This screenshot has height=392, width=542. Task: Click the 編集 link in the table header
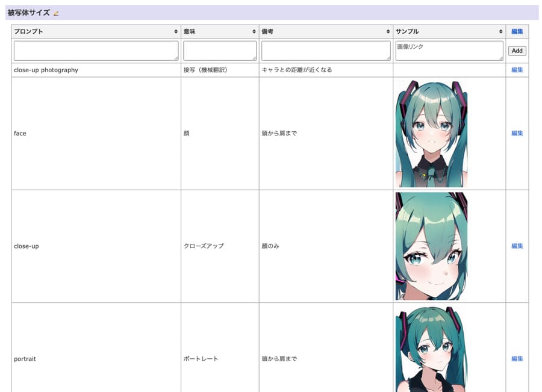(x=517, y=31)
